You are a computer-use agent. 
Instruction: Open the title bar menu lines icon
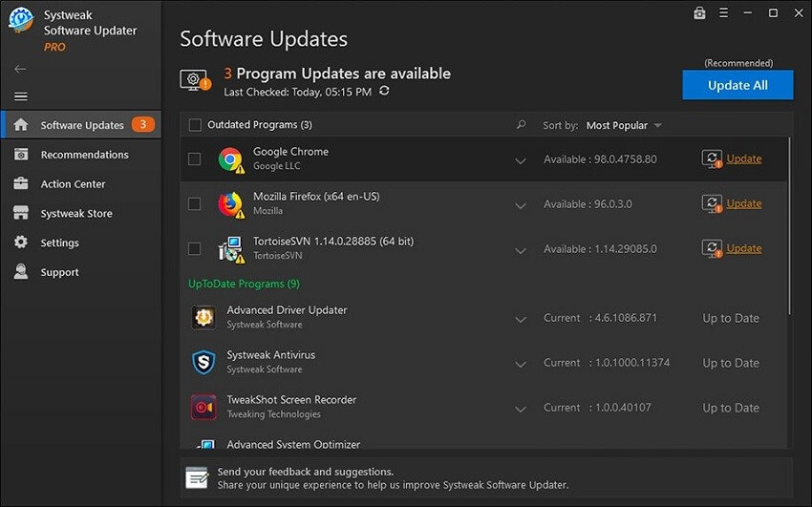point(723,13)
